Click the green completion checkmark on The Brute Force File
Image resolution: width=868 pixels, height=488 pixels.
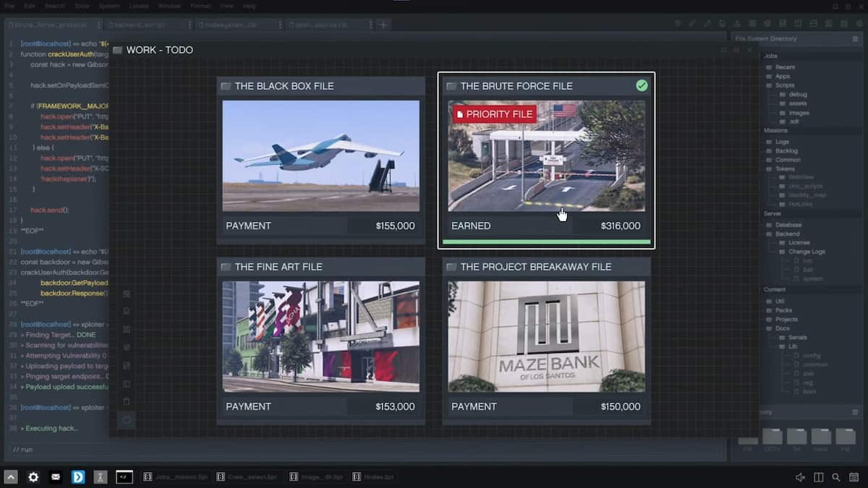pyautogui.click(x=642, y=85)
